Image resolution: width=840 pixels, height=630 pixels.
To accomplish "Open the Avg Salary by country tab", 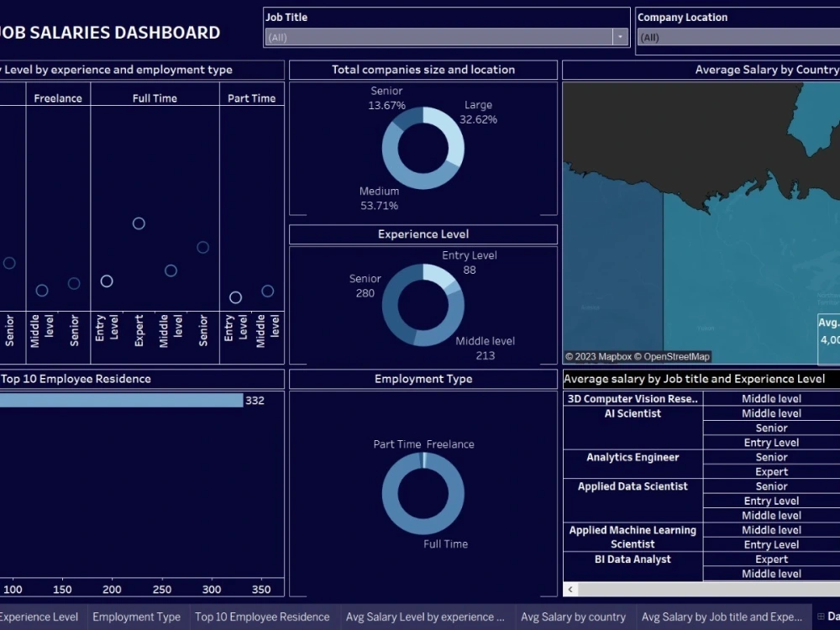I will point(573,617).
